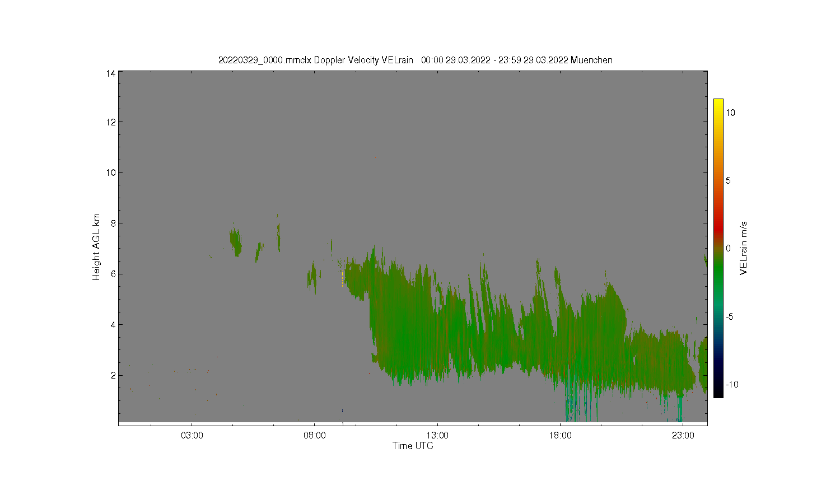Click the 'Time UTC' x-axis label
The width and height of the screenshot is (840, 504).
click(x=413, y=446)
